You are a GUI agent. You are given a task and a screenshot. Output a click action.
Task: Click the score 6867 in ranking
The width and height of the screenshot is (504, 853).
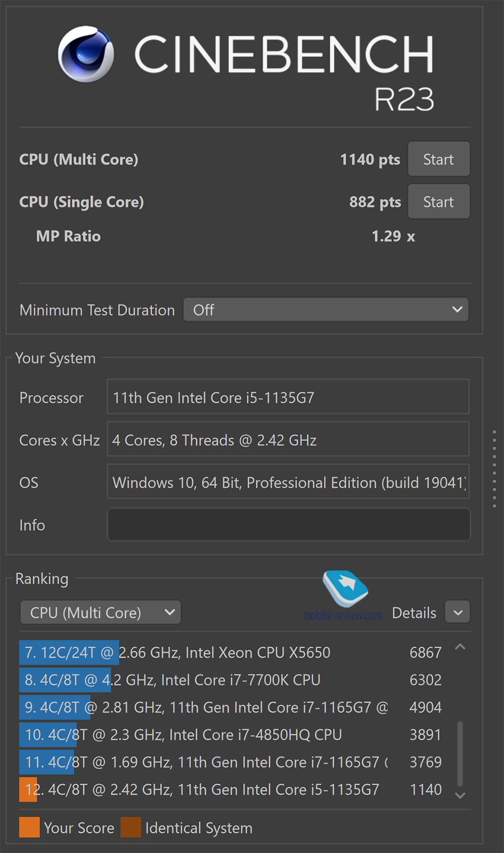point(426,653)
